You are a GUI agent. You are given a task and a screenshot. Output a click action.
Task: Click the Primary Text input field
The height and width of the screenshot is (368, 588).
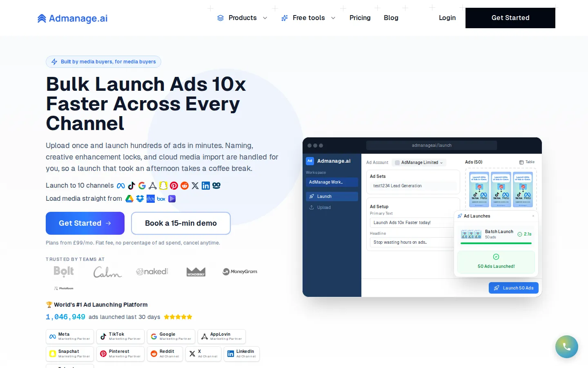(x=412, y=222)
